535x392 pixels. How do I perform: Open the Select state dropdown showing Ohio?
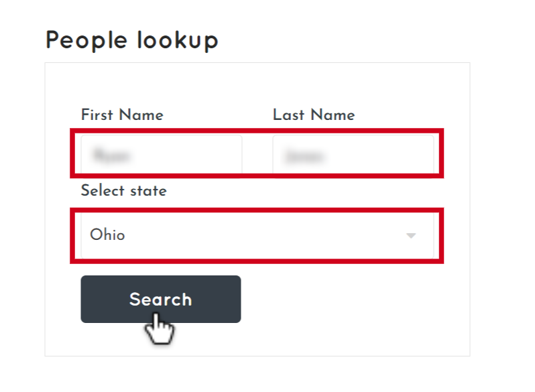[257, 235]
